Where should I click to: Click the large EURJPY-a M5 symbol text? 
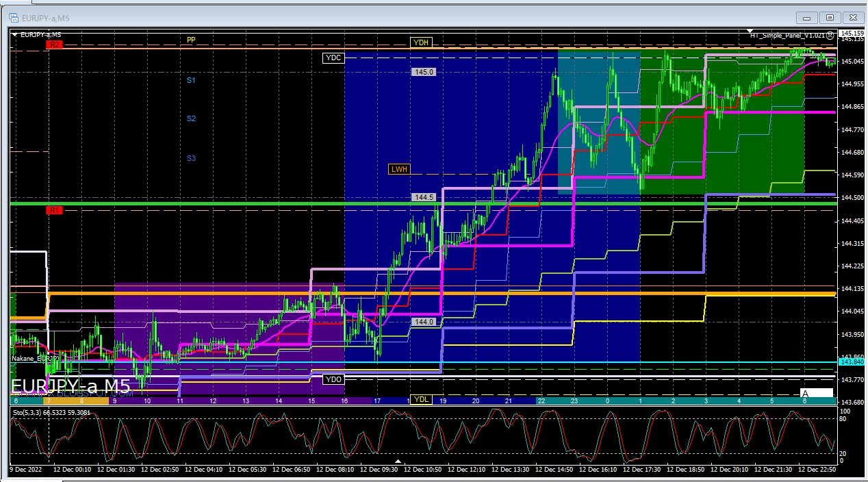click(70, 385)
